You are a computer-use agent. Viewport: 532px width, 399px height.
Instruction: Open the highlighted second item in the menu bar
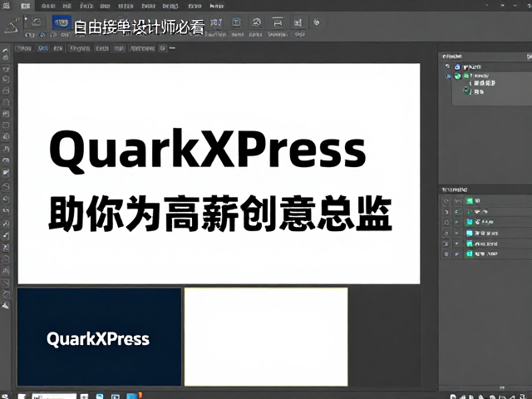click(25, 6)
